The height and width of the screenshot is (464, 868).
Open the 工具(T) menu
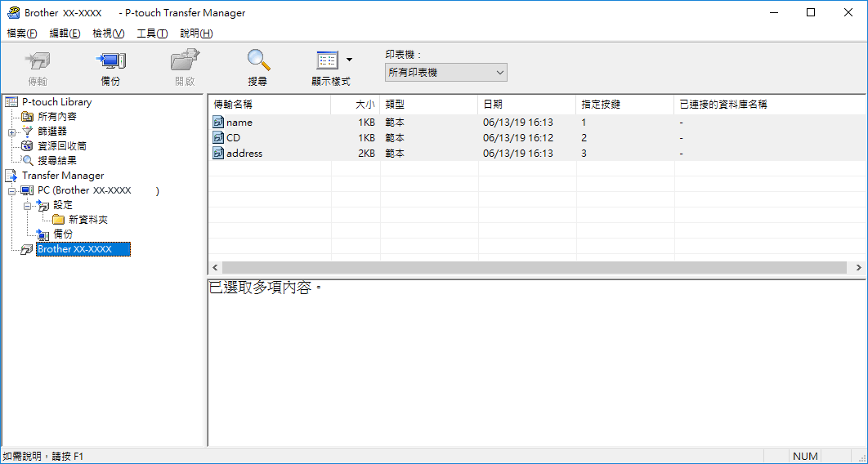pyautogui.click(x=152, y=33)
